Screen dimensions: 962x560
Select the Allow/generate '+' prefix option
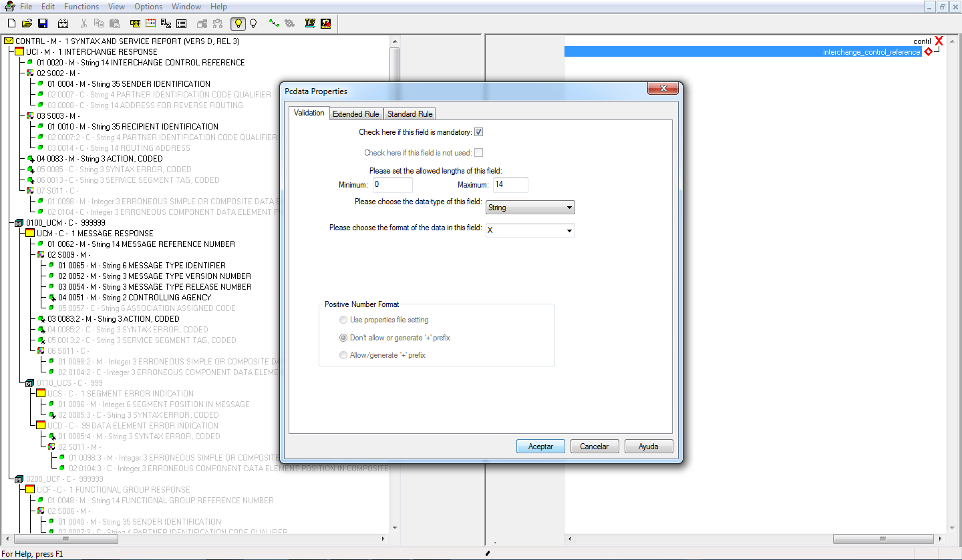(x=343, y=354)
